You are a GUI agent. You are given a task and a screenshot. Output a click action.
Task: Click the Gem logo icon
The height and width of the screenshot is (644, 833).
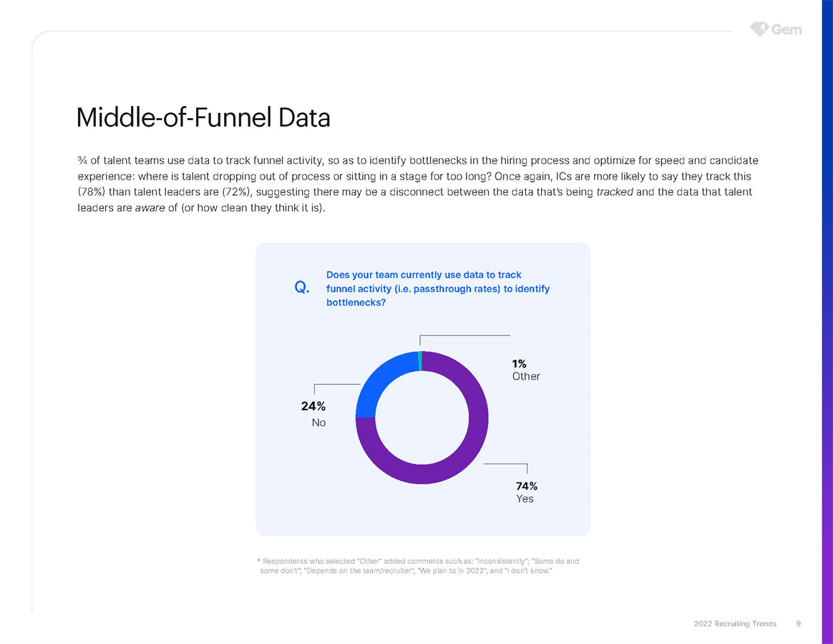[x=759, y=29]
